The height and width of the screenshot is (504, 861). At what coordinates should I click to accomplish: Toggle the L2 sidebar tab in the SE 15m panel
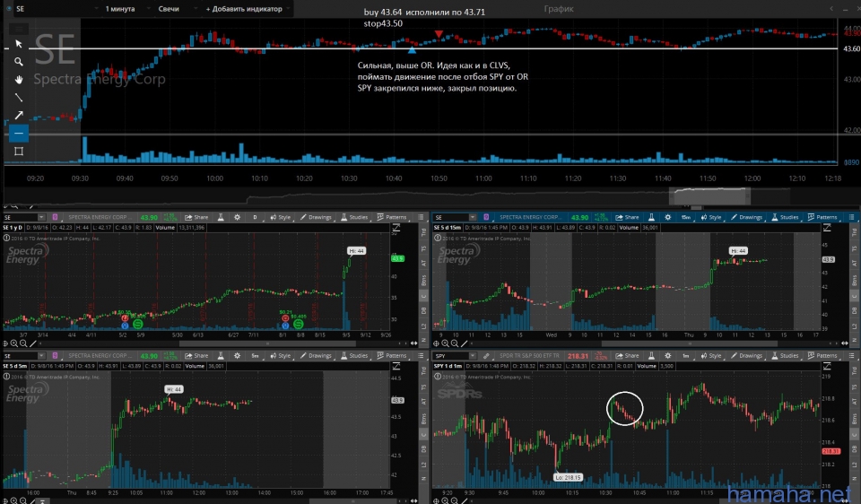point(855,326)
